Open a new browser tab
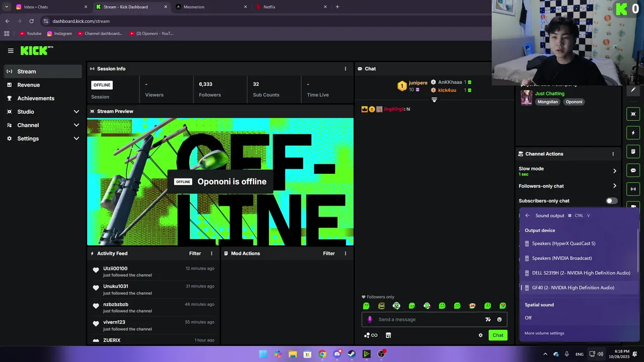 tap(337, 7)
